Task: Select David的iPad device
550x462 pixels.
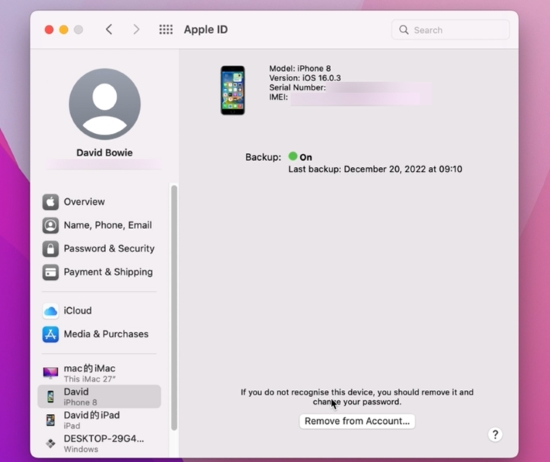Action: 99,420
